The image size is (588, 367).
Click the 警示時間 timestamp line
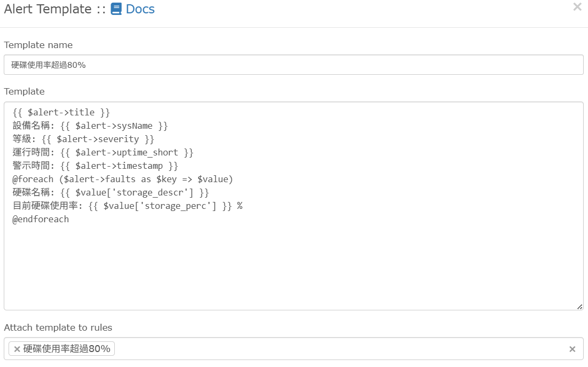tap(96, 166)
